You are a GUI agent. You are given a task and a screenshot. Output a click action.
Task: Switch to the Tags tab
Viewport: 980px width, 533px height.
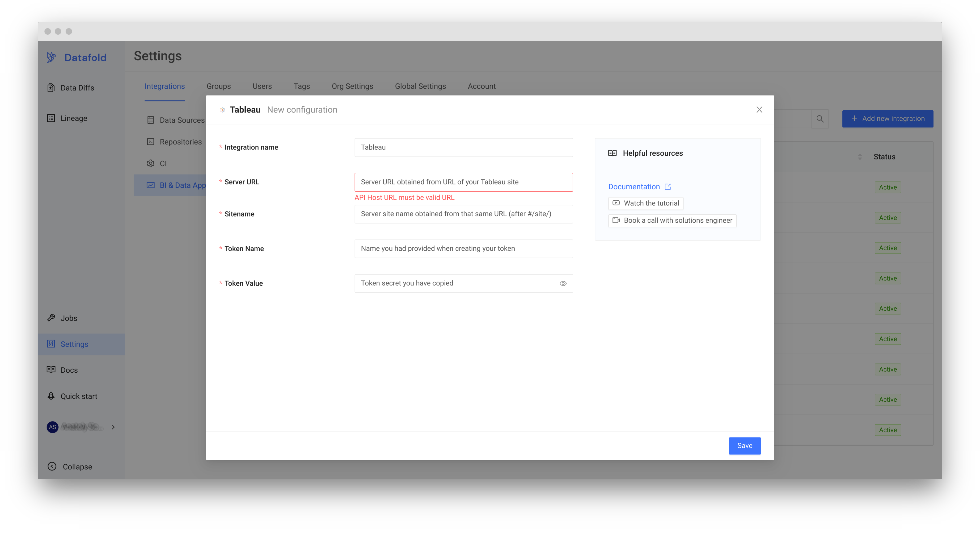302,86
